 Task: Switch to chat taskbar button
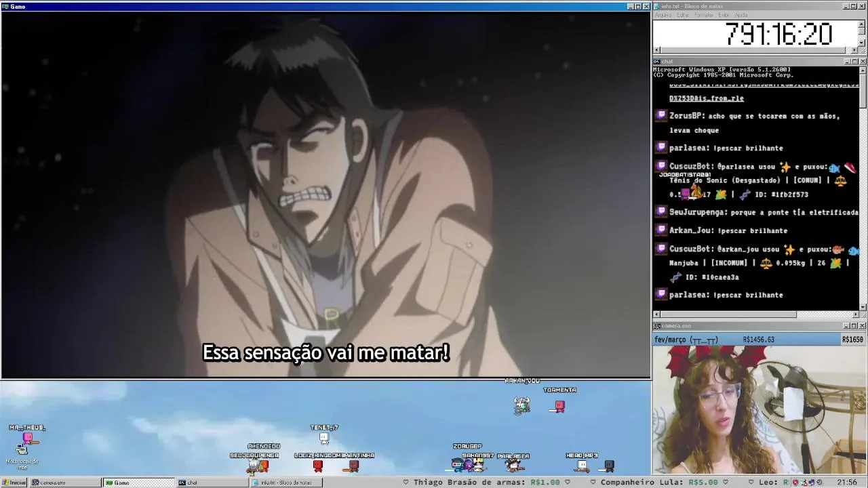(212, 483)
